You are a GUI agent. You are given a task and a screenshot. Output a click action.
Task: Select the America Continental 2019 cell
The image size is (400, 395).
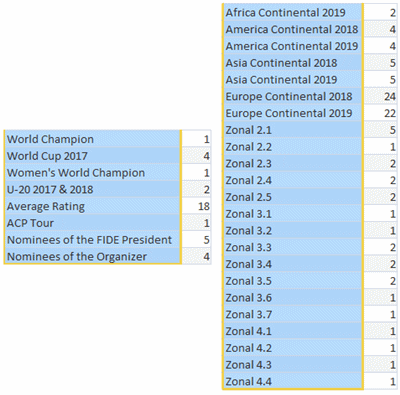[x=293, y=46]
